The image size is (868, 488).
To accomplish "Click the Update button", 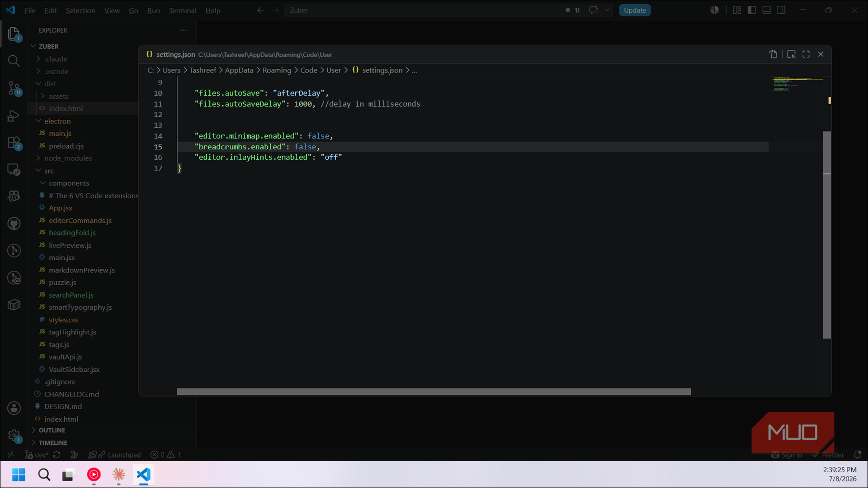I will 634,10.
